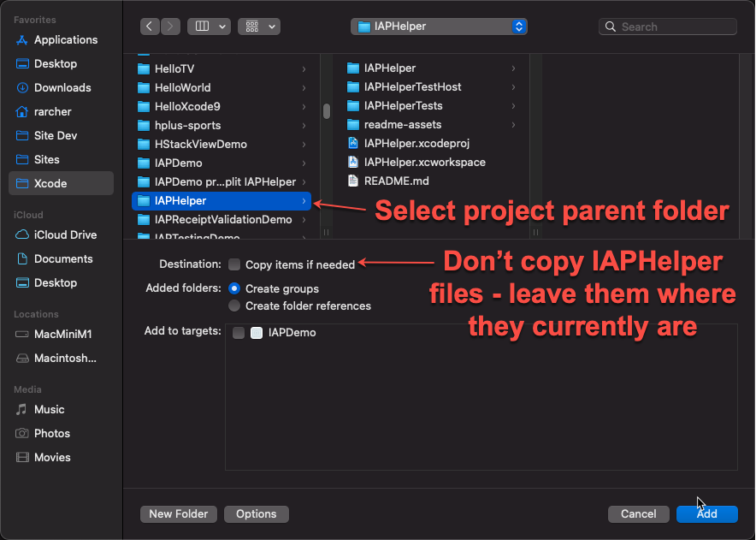This screenshot has height=540, width=756.
Task: Select the IAPHelper.xcodeproj file
Action: 432,143
